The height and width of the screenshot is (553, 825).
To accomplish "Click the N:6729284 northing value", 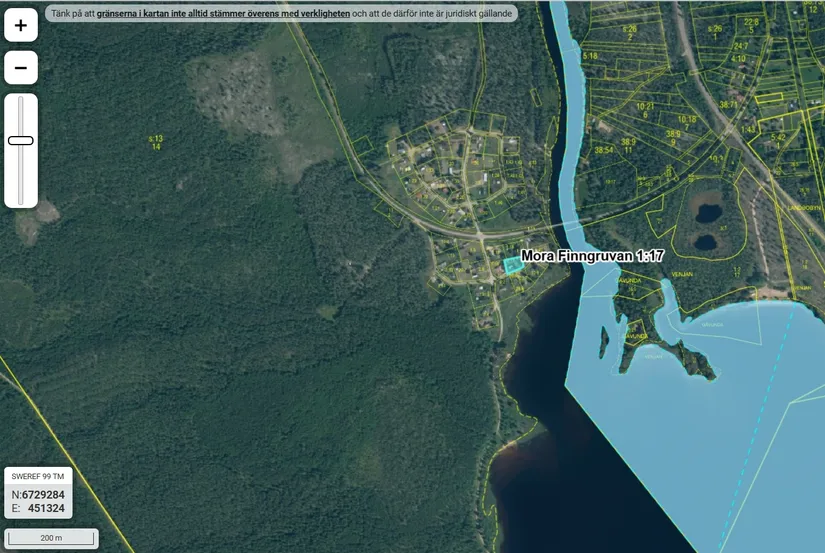I will pos(38,495).
